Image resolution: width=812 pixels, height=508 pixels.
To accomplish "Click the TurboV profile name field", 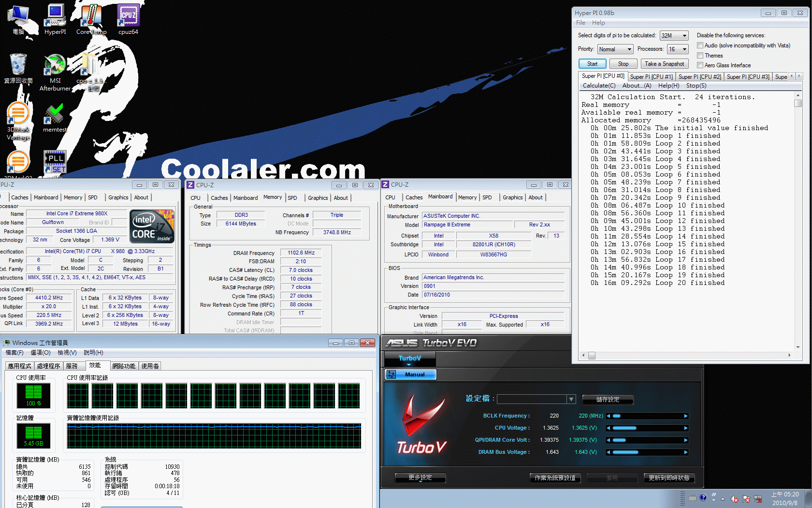I will click(532, 399).
